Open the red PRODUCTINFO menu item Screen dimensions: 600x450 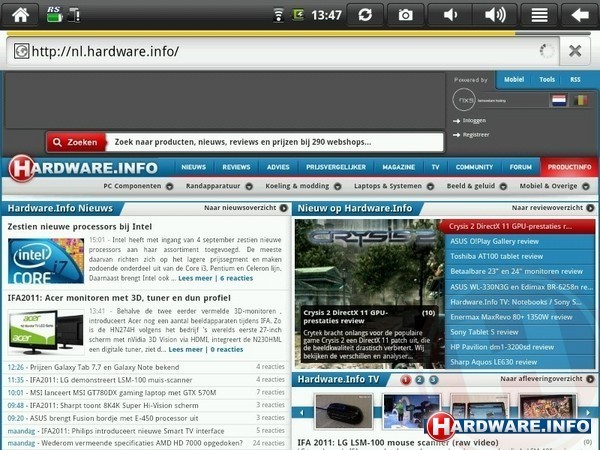click(569, 167)
